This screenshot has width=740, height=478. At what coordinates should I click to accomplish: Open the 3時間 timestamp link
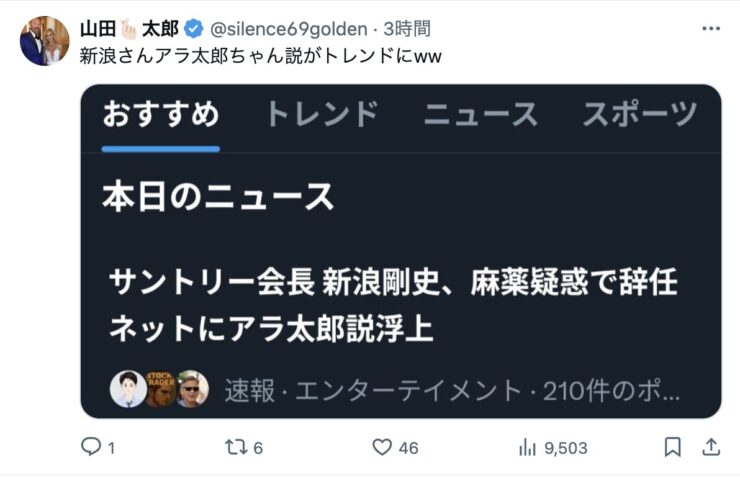click(x=406, y=29)
